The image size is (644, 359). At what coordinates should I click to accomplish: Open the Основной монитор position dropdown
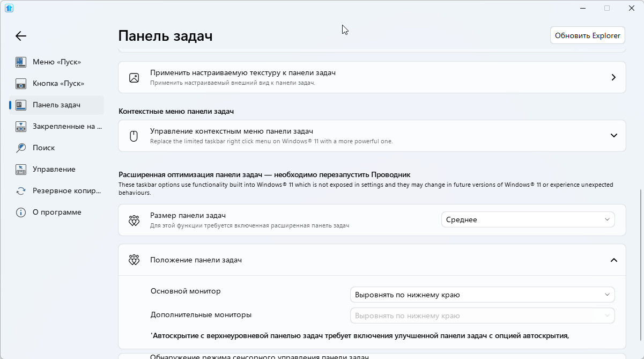[x=482, y=295]
